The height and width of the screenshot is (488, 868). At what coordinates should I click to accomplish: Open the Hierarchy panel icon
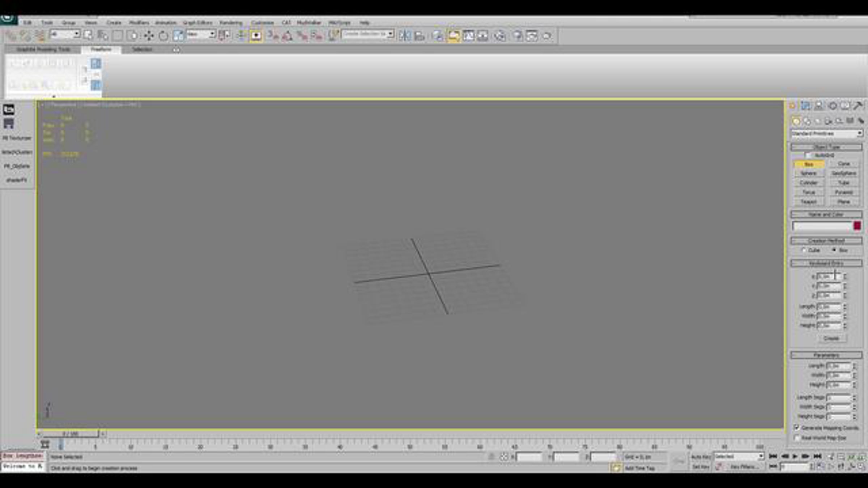pos(818,106)
